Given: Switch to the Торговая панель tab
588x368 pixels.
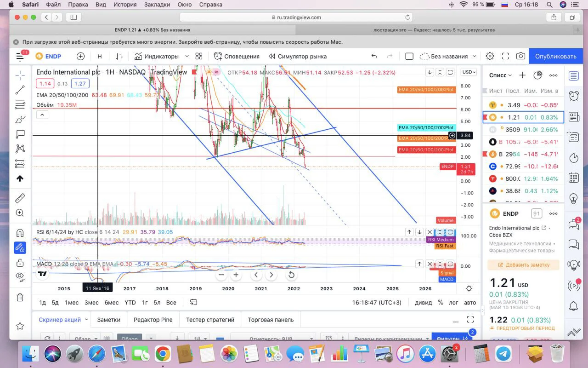Looking at the screenshot, I should point(271,320).
